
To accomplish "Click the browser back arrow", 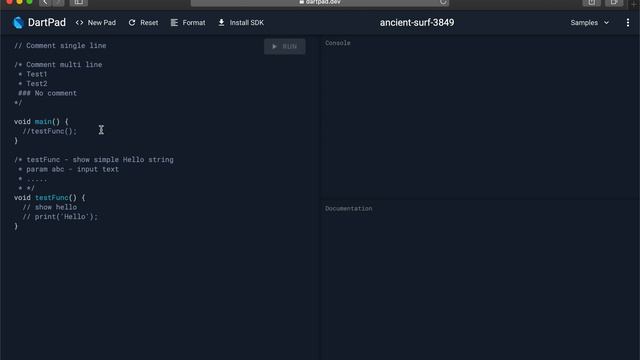I will (45, 2).
